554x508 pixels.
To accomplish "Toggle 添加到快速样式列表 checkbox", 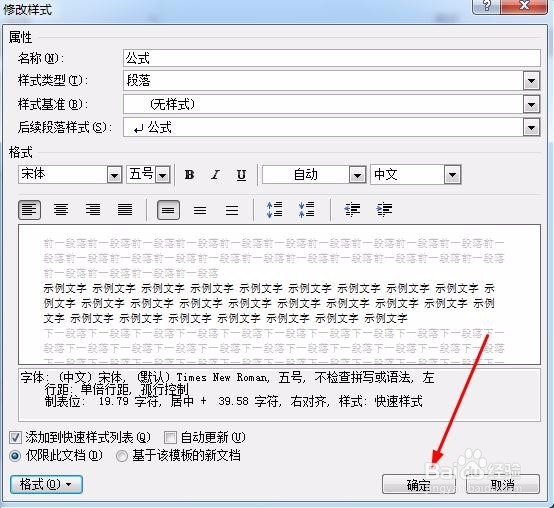I will 15,438.
